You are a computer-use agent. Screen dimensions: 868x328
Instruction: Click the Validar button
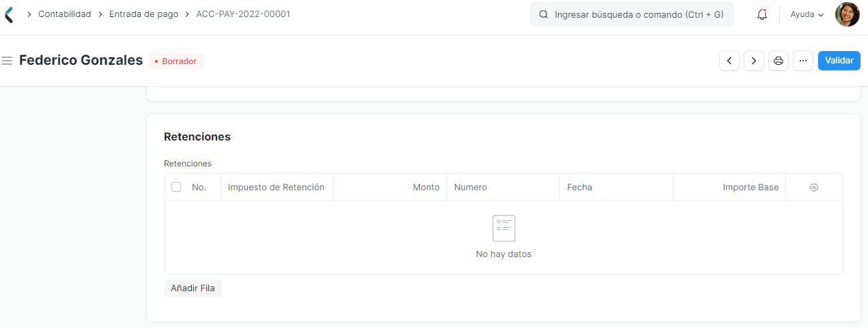(x=839, y=61)
